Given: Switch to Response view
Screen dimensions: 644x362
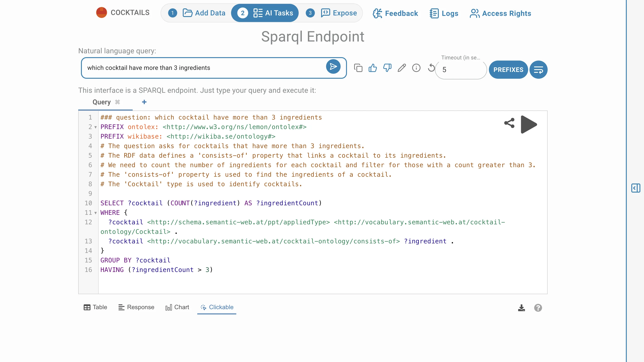Looking at the screenshot, I should 136,307.
